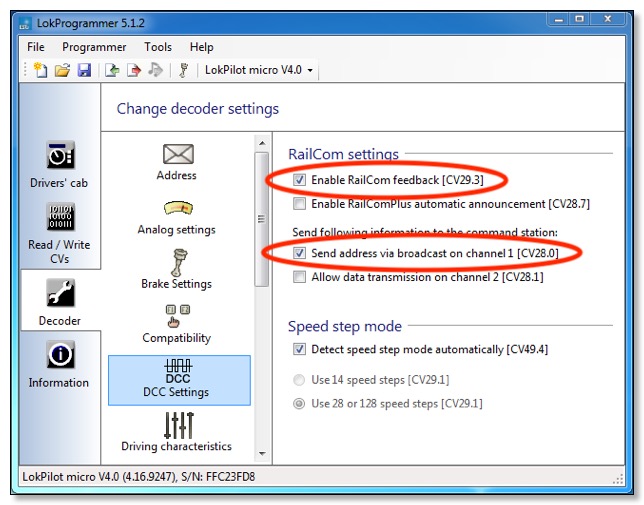
Task: Minimize the LokProgrammer window
Action: (558, 19)
